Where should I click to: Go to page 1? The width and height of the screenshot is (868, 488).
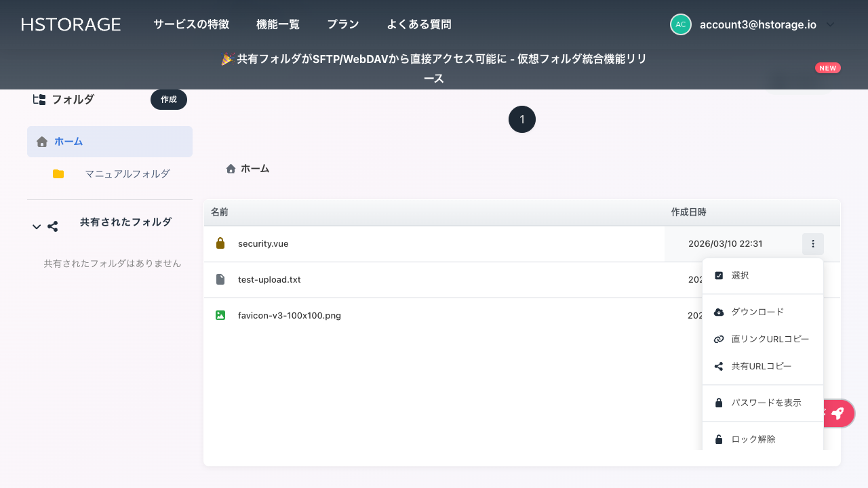[x=522, y=119]
